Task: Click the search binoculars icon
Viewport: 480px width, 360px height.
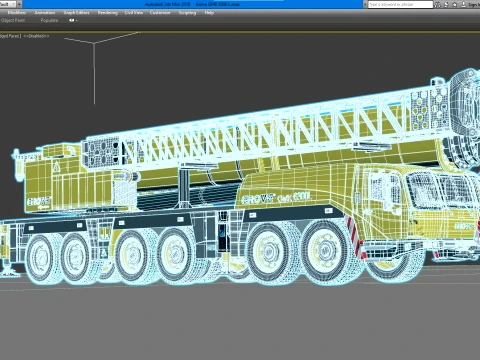Action: pyautogui.click(x=438, y=5)
